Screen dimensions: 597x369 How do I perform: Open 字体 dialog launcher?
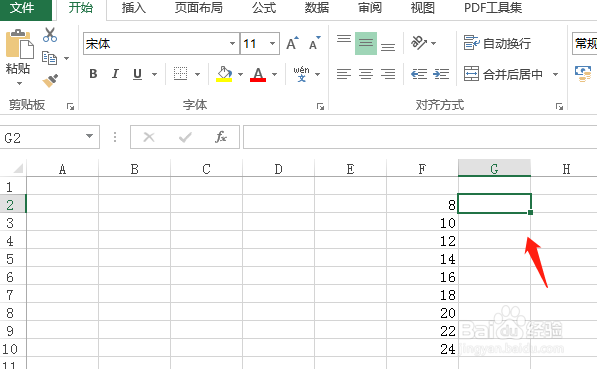[320, 107]
